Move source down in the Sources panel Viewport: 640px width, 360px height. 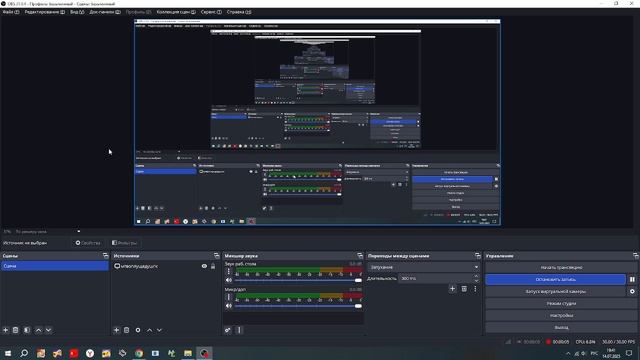pos(159,330)
